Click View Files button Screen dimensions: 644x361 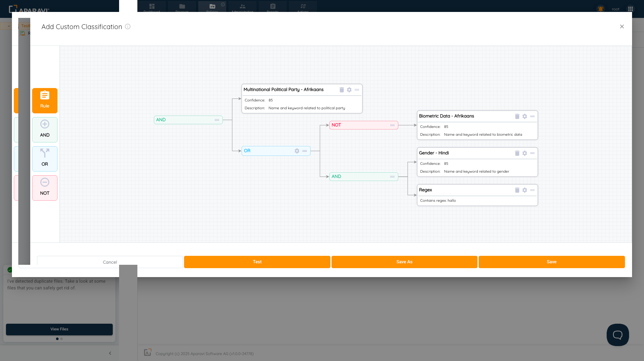coord(59,329)
